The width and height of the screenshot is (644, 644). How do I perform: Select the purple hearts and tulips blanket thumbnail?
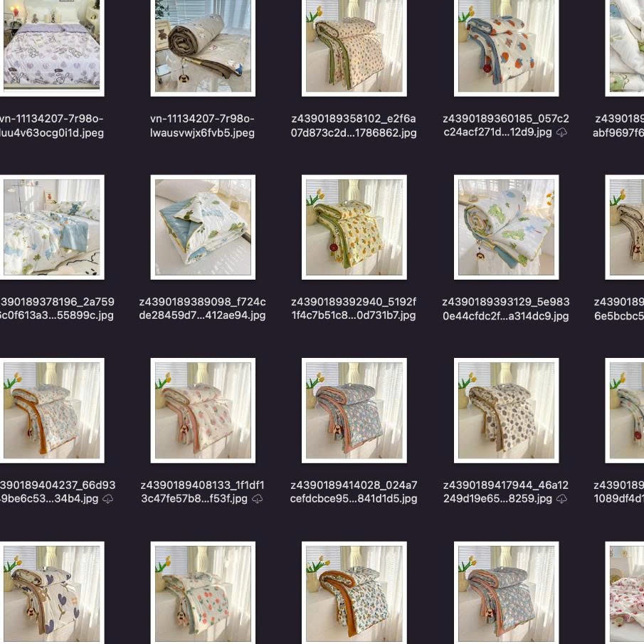tap(52, 593)
